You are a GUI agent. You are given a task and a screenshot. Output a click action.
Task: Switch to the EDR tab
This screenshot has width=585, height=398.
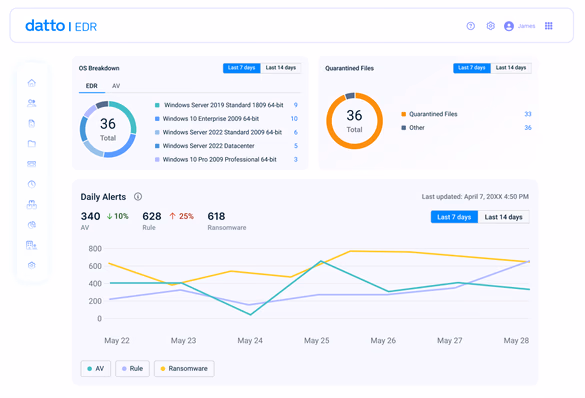pos(92,86)
